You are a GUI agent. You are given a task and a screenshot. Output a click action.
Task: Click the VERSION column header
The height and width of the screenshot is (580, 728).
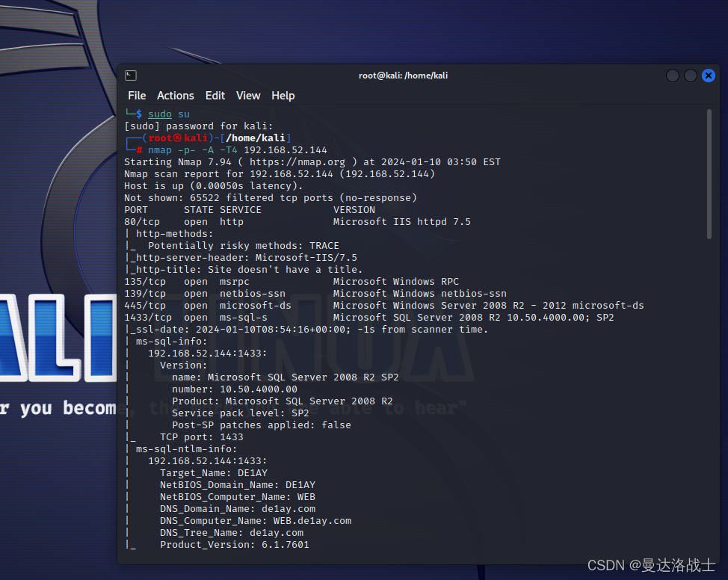(x=354, y=210)
